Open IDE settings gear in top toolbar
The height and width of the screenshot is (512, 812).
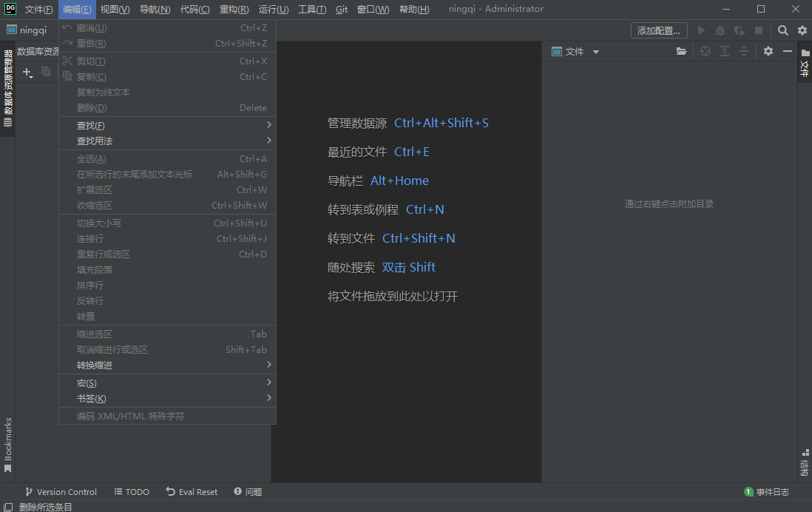(x=802, y=30)
